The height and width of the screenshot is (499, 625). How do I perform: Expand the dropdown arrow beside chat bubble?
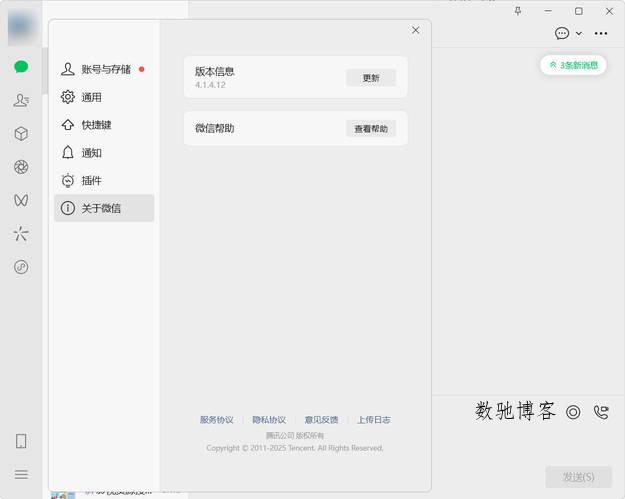click(x=579, y=33)
